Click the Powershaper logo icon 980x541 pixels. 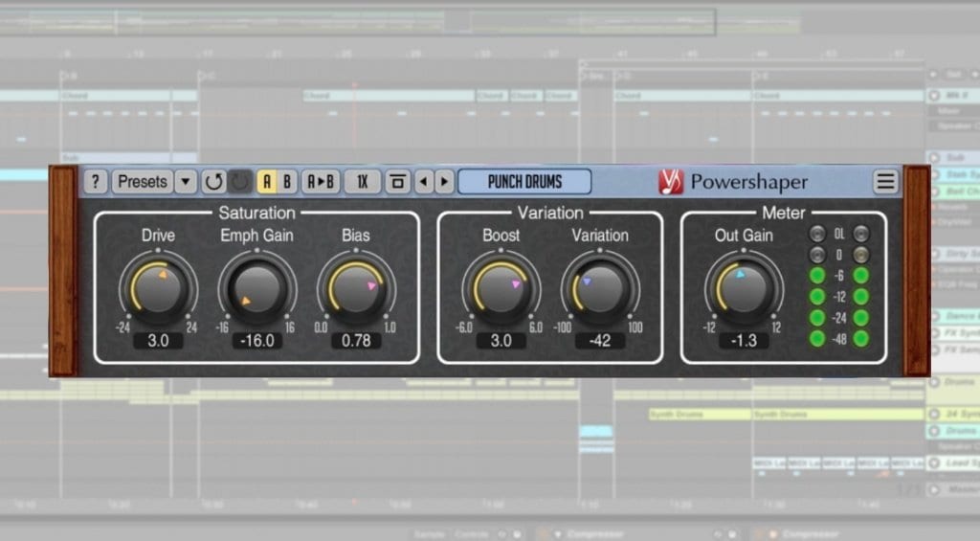point(671,182)
